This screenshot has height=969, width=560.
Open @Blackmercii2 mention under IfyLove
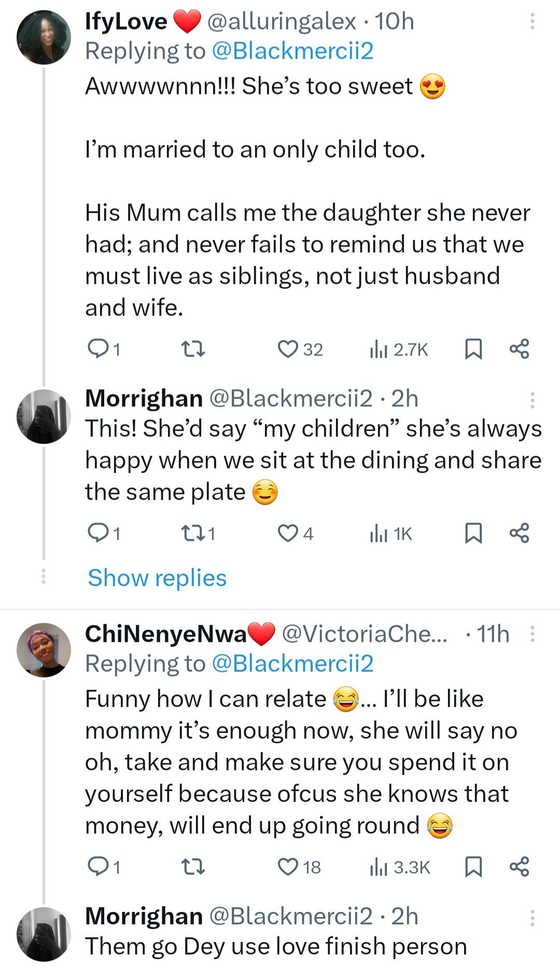(x=293, y=51)
